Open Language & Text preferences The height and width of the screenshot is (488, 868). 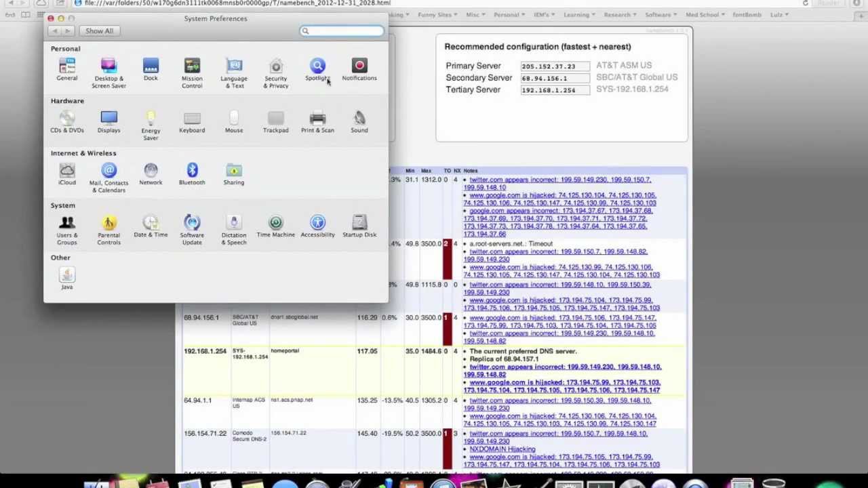tap(234, 73)
